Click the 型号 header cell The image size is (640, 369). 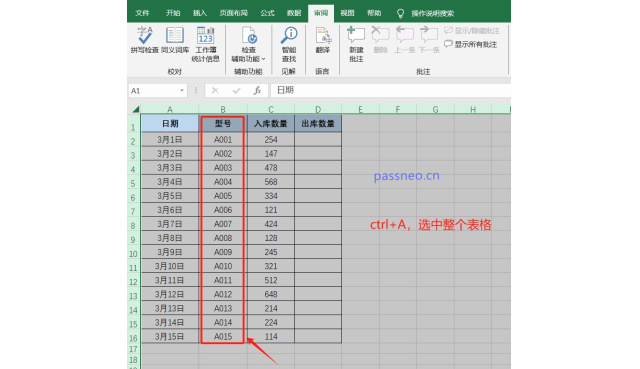pyautogui.click(x=223, y=124)
